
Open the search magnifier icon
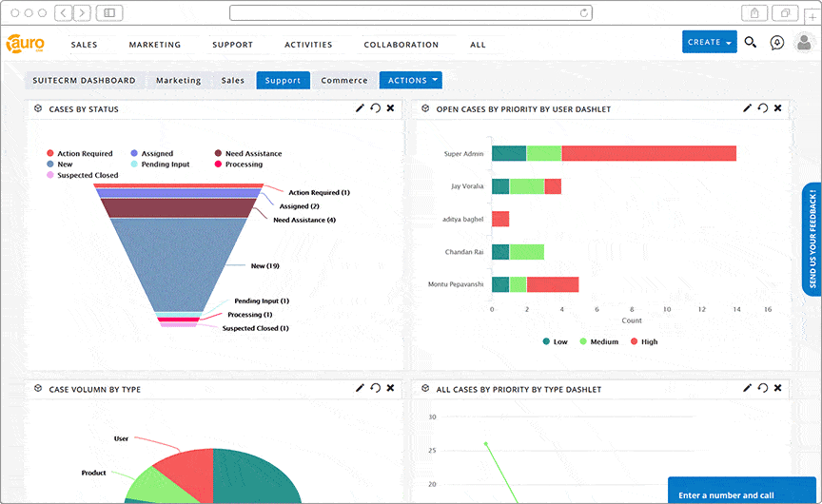tap(751, 43)
